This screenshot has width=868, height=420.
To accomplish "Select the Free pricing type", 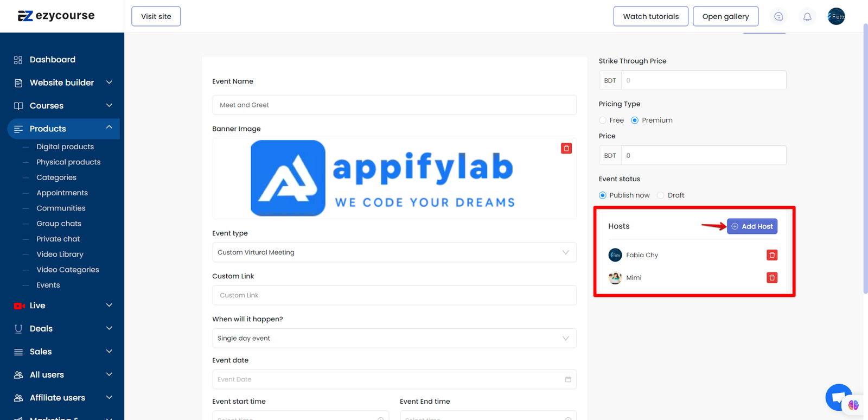I will pyautogui.click(x=603, y=120).
